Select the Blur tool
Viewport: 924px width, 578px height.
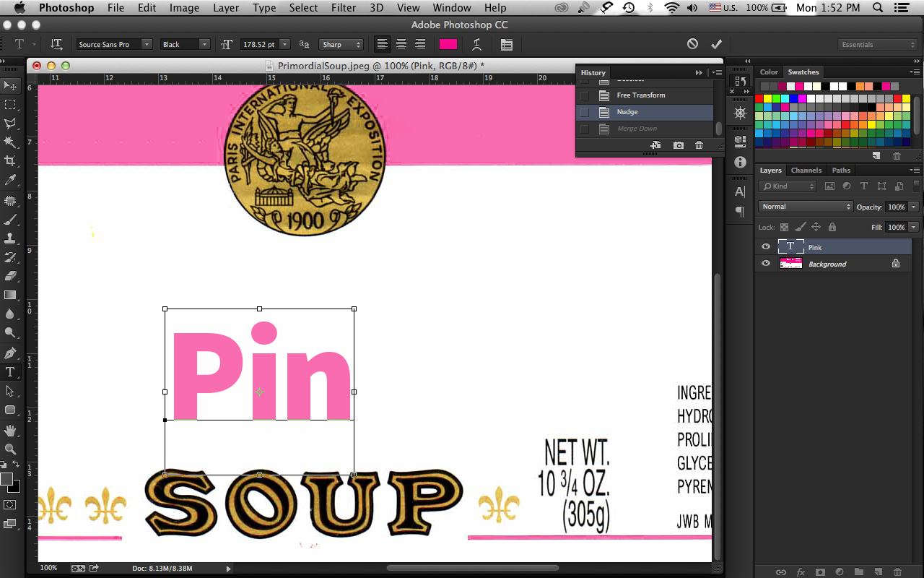click(x=10, y=314)
